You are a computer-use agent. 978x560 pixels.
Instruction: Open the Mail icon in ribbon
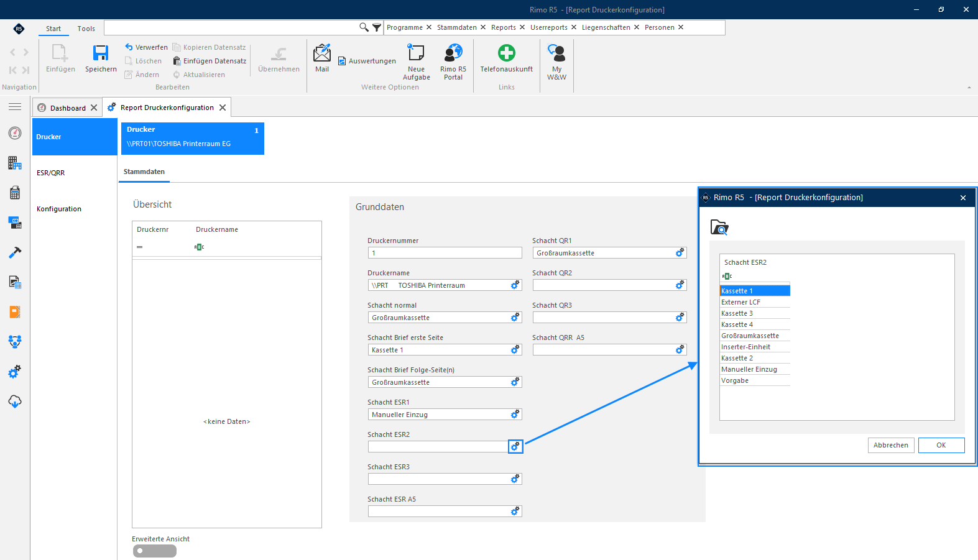pos(322,53)
